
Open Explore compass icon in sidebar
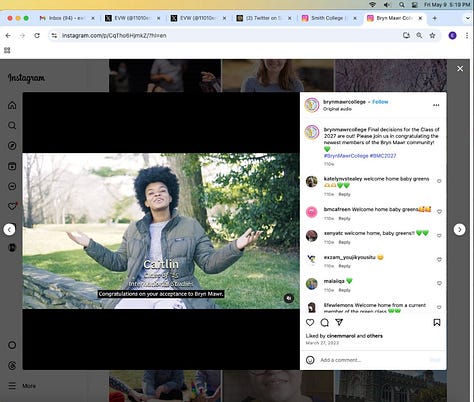(x=12, y=146)
